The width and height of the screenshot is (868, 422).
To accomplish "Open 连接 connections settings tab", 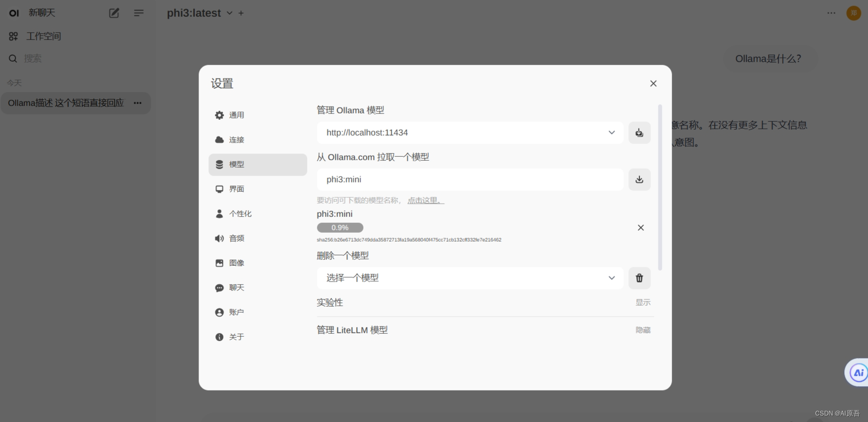I will pos(258,140).
